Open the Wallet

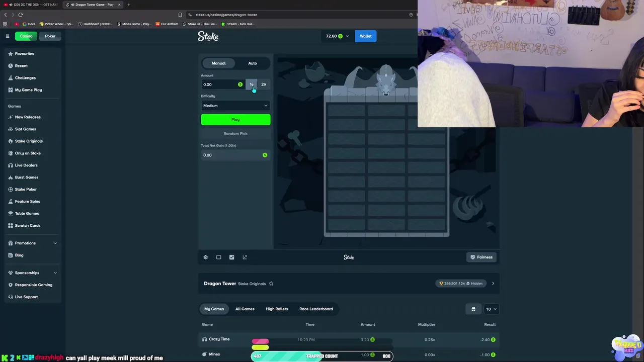coord(366,36)
